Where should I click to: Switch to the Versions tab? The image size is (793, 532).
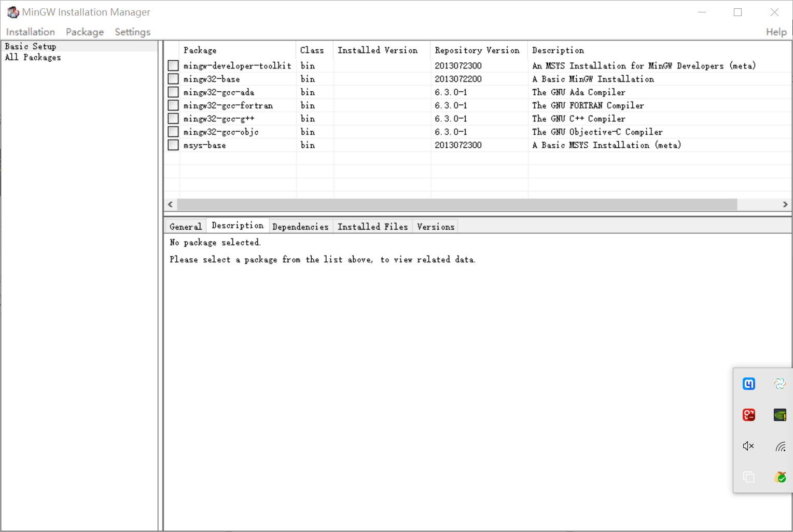click(x=436, y=227)
